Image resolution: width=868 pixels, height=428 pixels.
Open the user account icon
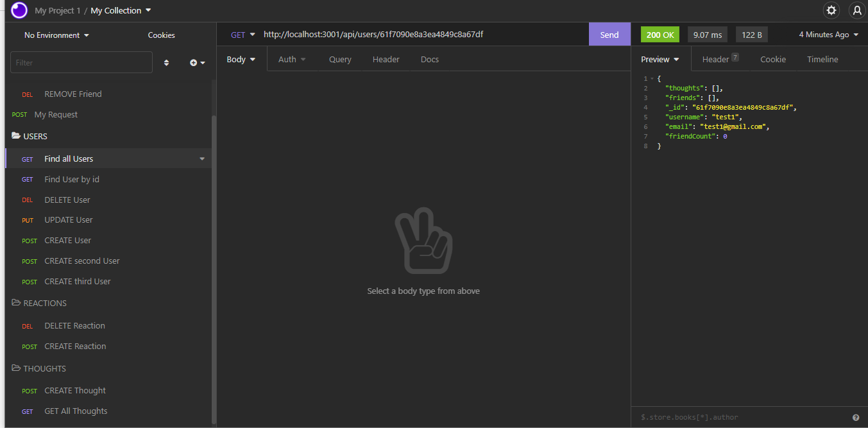pos(857,10)
